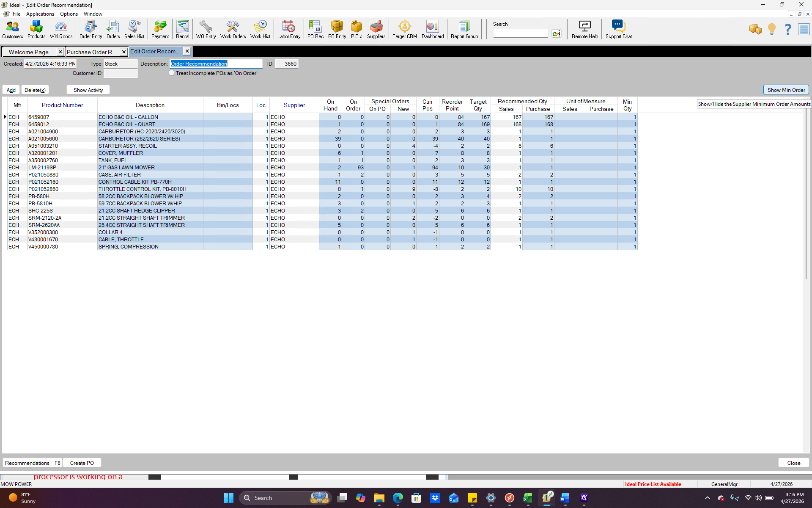
Task: Open Microsoft Edge from the taskbar
Action: (398, 498)
